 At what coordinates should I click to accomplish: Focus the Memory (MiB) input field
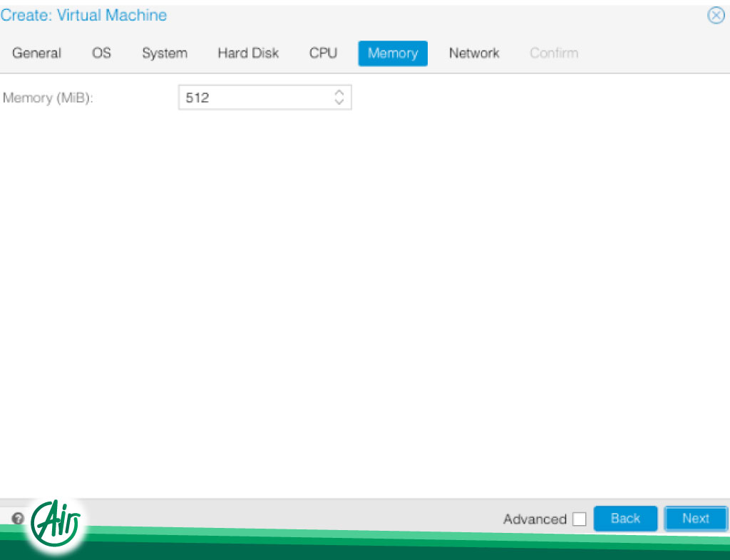coord(265,97)
